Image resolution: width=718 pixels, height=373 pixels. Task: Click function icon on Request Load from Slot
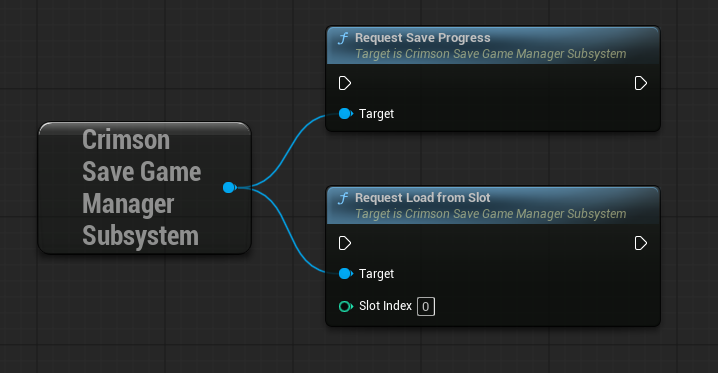(x=343, y=198)
